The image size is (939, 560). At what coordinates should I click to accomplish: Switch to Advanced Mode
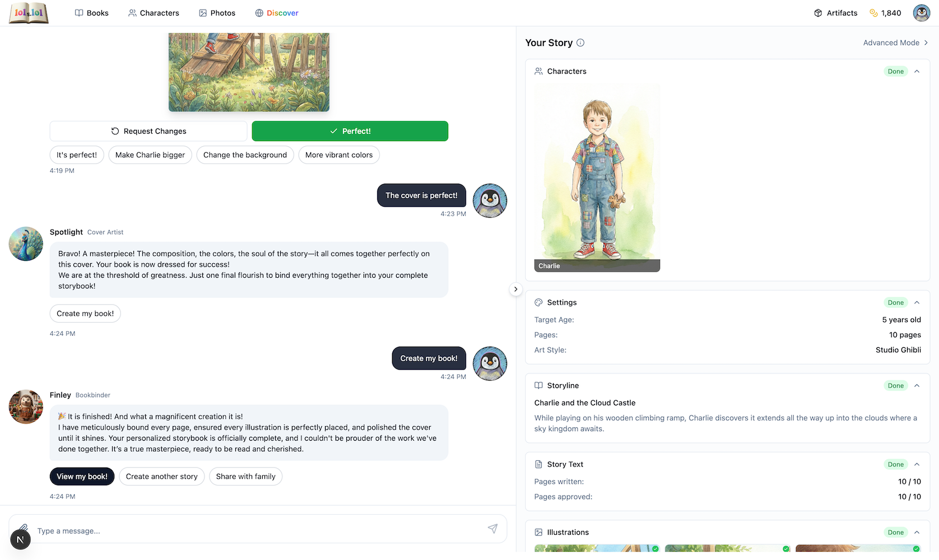coord(895,43)
